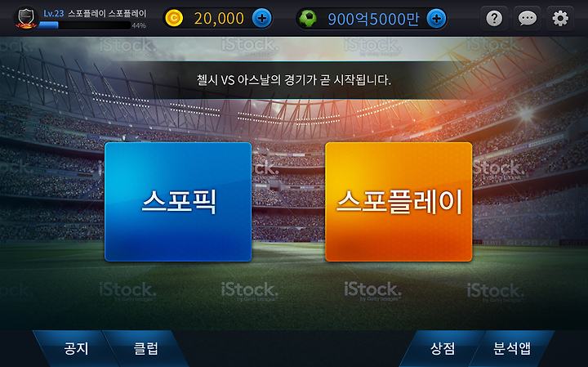Open the 분석앱 tab
The width and height of the screenshot is (588, 367).
(x=512, y=349)
